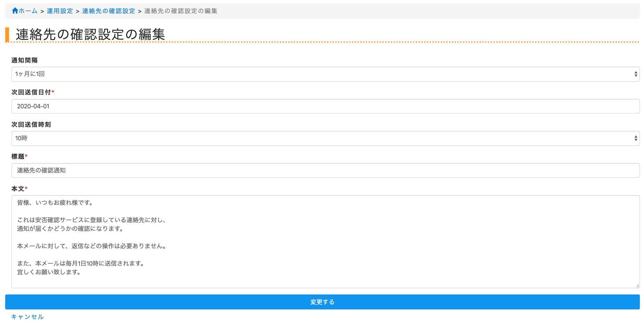Click the キャンセル link
Screen dimensions: 644x324
tap(27, 317)
